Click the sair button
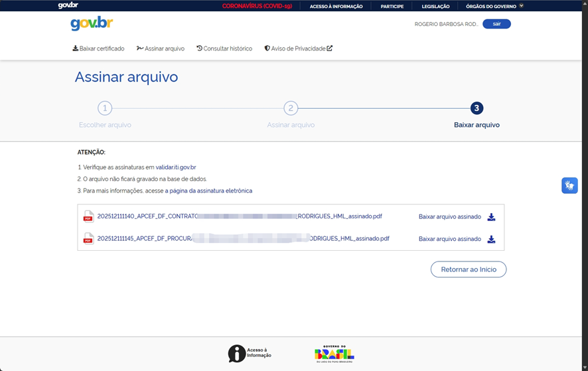 [x=496, y=24]
